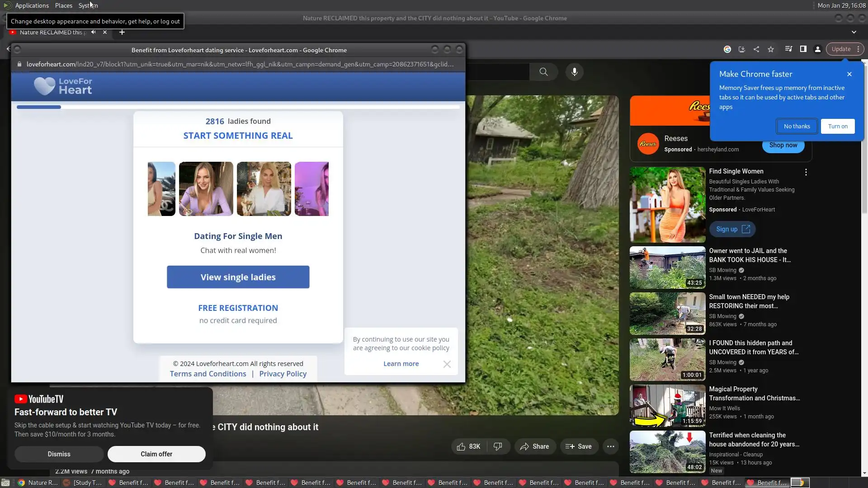Click the YouTube voice search microphone
Viewport: 868px width, 488px height.
click(x=574, y=72)
